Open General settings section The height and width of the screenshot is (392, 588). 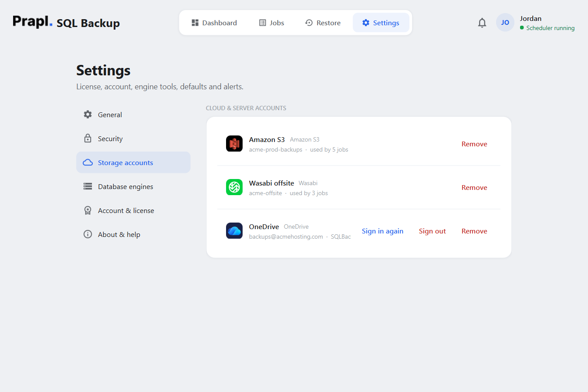[133, 115]
